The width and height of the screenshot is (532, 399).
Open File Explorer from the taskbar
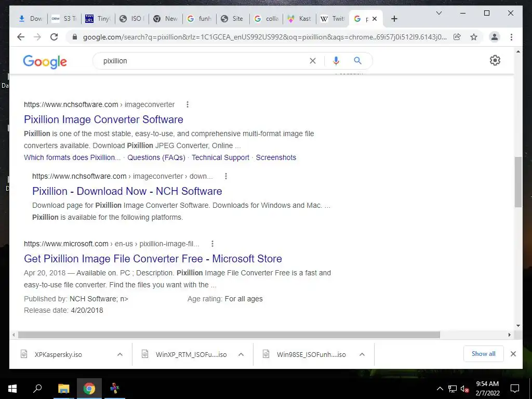(x=63, y=389)
